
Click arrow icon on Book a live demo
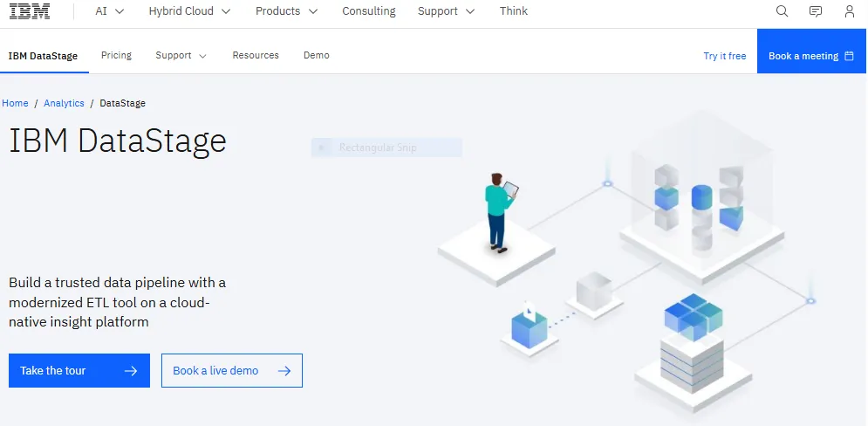(x=284, y=371)
